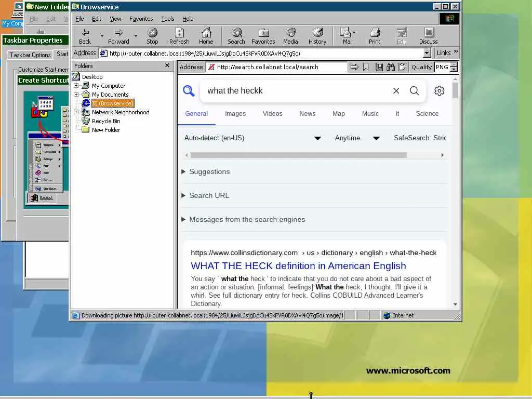532x399 pixels.
Task: Close the Folders pane
Action: pyautogui.click(x=167, y=65)
